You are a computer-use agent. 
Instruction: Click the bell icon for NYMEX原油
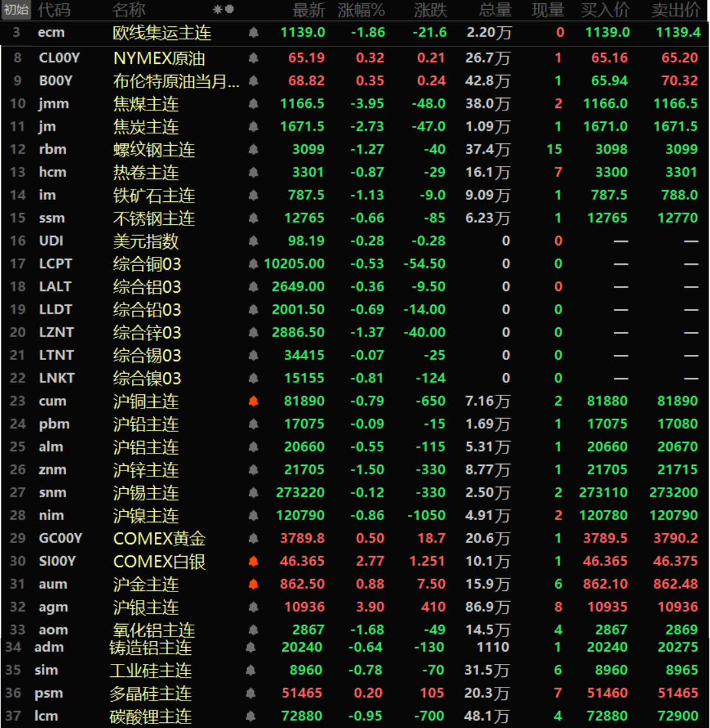(x=253, y=58)
